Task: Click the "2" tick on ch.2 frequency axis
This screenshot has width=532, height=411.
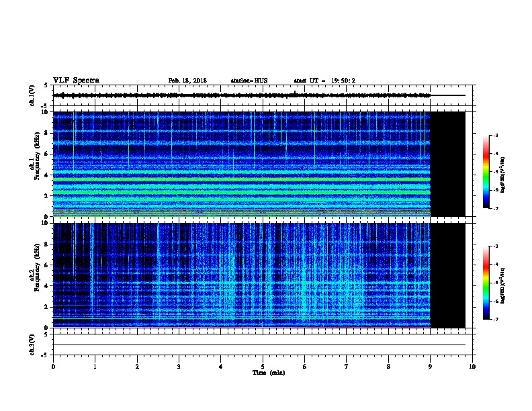Action: [46, 307]
